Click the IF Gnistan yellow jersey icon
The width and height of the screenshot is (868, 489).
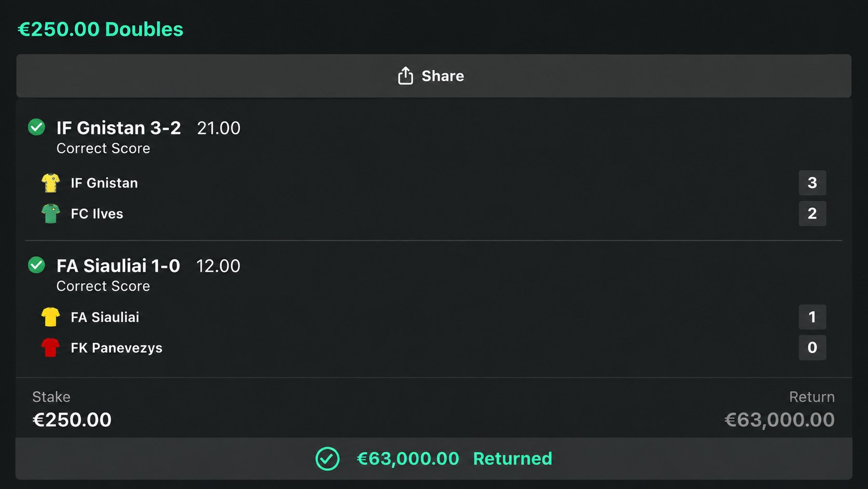pyautogui.click(x=50, y=183)
